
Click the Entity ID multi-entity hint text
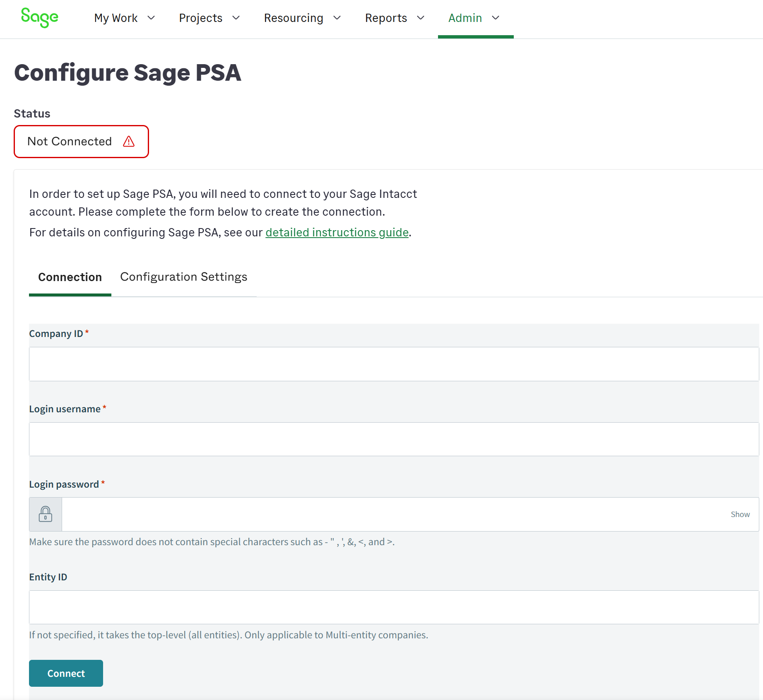click(229, 635)
